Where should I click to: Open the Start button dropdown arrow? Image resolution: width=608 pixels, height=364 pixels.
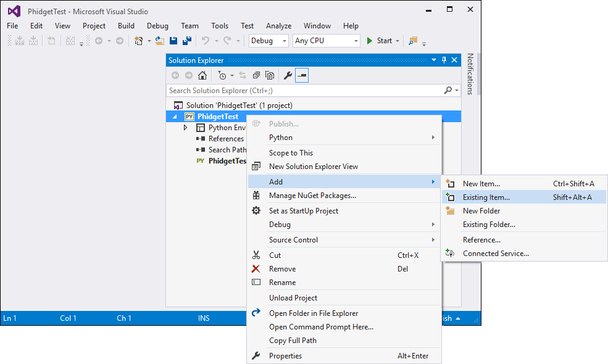pos(398,41)
